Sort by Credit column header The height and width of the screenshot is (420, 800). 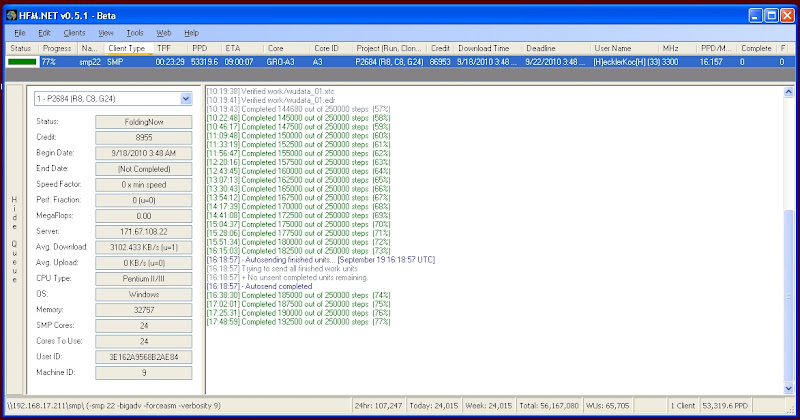(440, 48)
